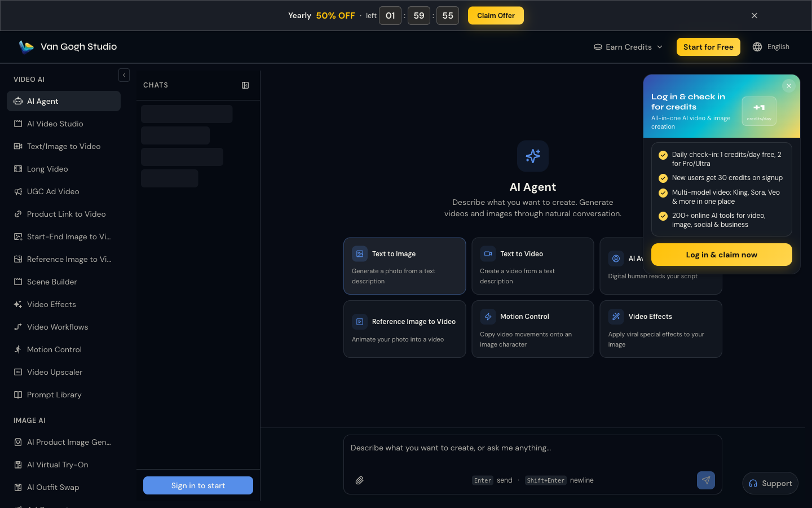Screen dimensions: 812x508
Task: Toggle the Chats panel collapse icon
Action: point(245,85)
